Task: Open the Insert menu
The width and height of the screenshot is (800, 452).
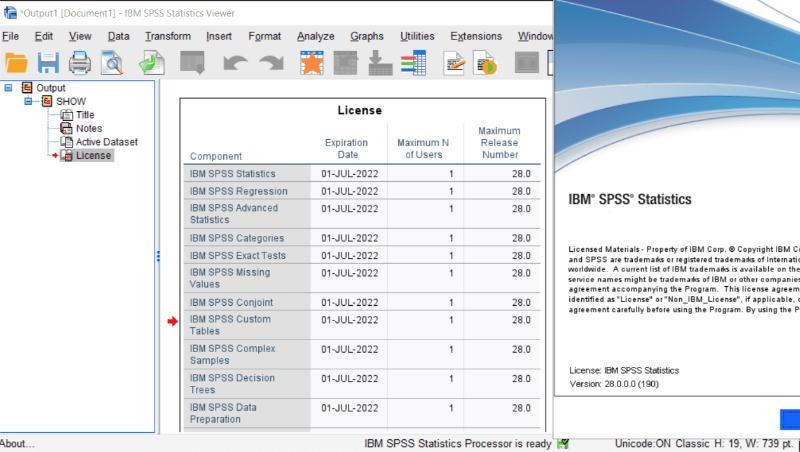Action: pyautogui.click(x=219, y=36)
